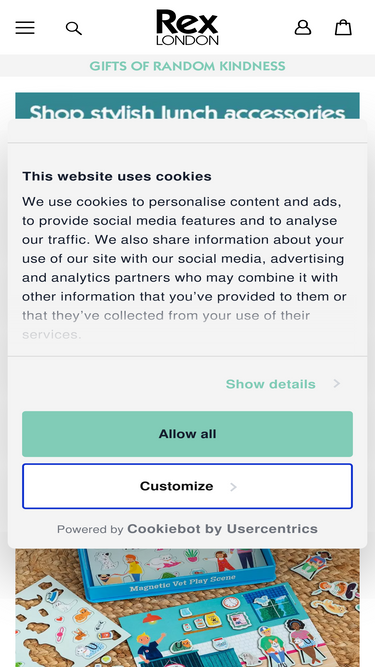The width and height of the screenshot is (375, 667).
Task: Open the Cookiebot by Usercentrics link
Action: coord(222,529)
